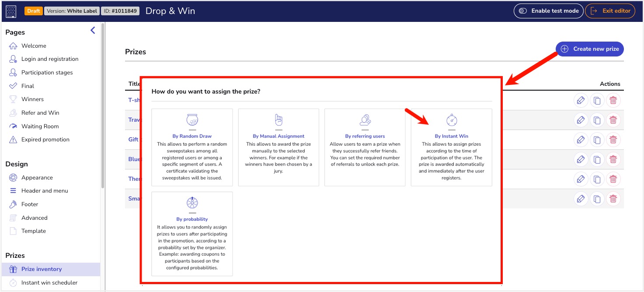Exit the editor
This screenshot has width=644, height=292.
point(610,11)
